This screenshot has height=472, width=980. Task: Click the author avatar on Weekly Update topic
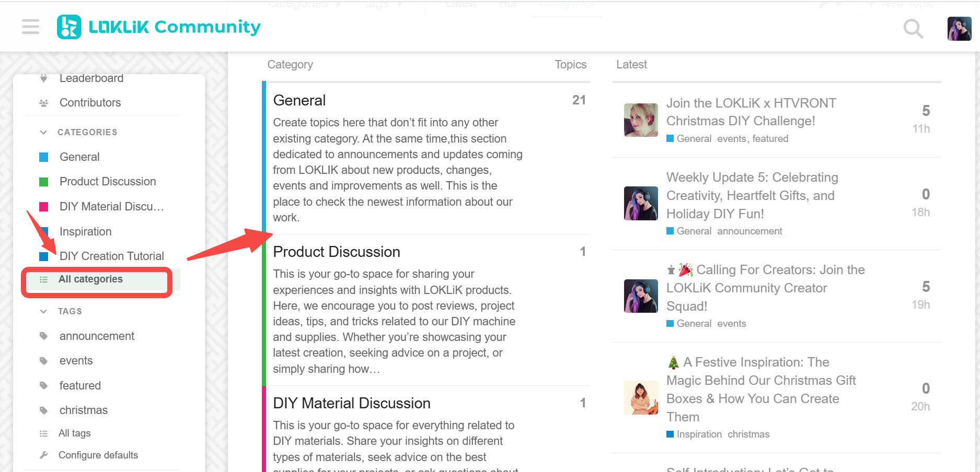(x=641, y=204)
